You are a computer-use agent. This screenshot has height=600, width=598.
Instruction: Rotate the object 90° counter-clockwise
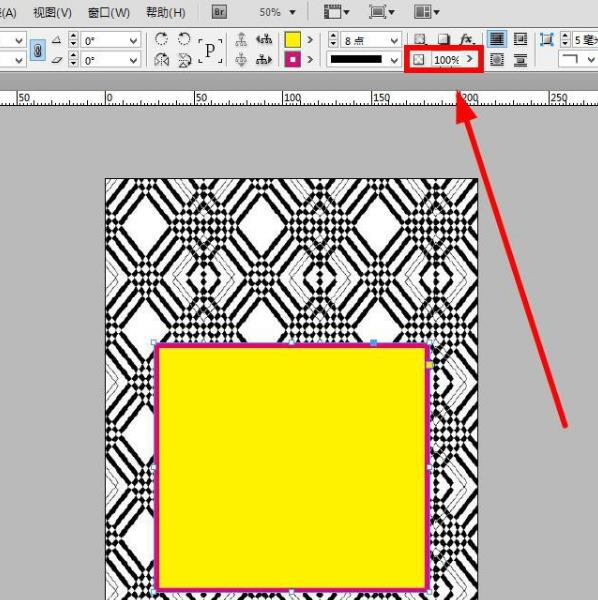tap(184, 39)
